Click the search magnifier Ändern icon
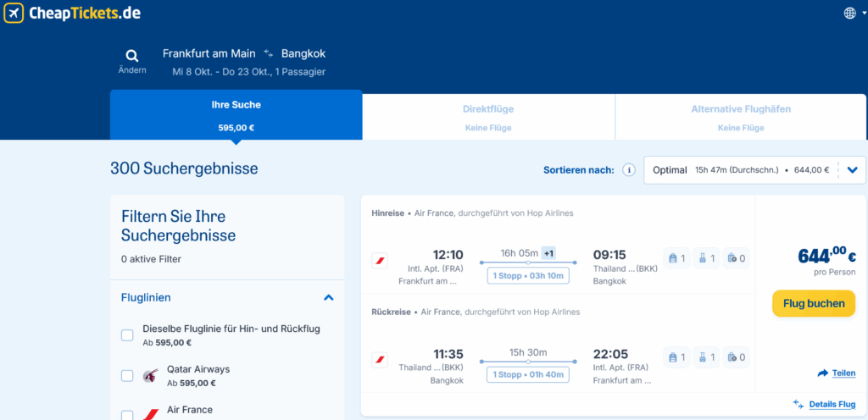868x420 pixels. [x=131, y=55]
